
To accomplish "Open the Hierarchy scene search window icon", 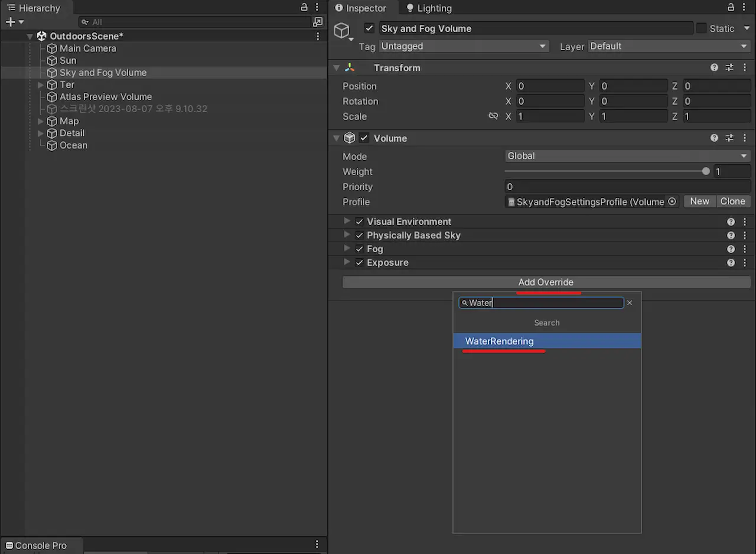I will (318, 22).
